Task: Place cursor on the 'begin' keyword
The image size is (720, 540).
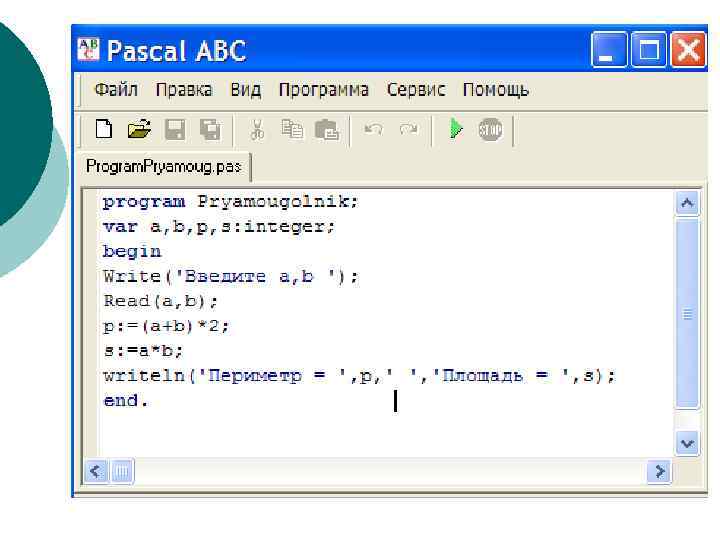Action: tap(132, 252)
